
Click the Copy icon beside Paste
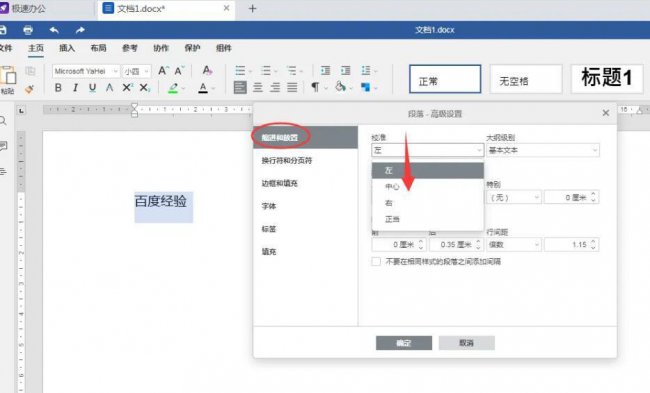(x=30, y=71)
